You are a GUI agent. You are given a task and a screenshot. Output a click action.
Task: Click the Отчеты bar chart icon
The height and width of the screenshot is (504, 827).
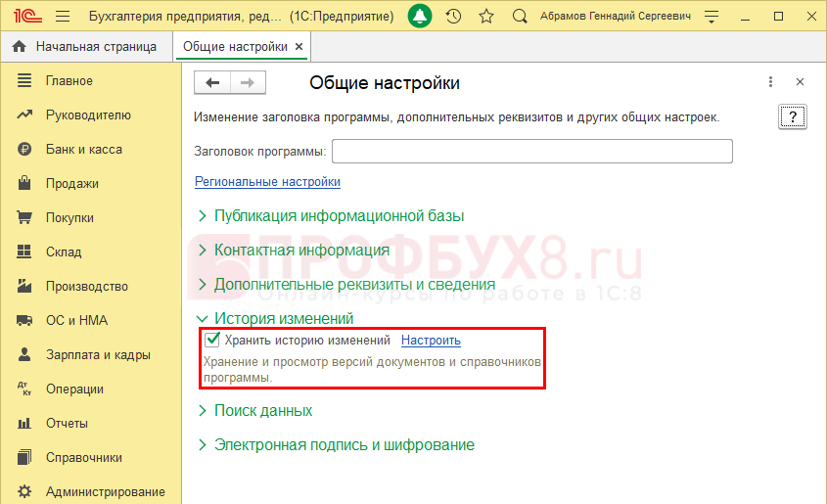(x=24, y=423)
